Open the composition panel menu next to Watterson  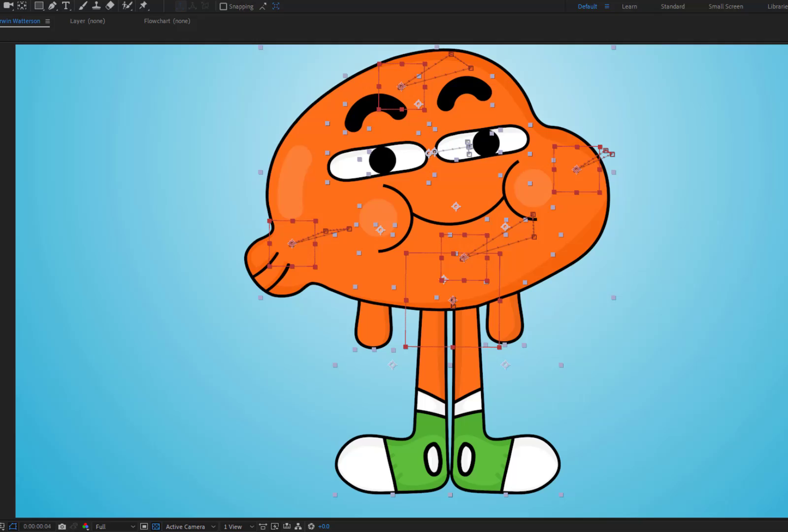47,21
